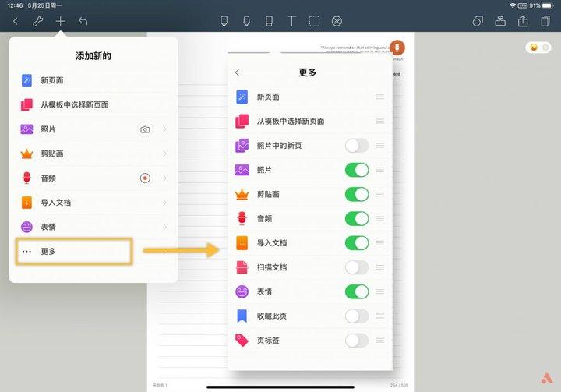Tap the plus add-new icon in toolbar
The width and height of the screenshot is (561, 392).
[61, 22]
